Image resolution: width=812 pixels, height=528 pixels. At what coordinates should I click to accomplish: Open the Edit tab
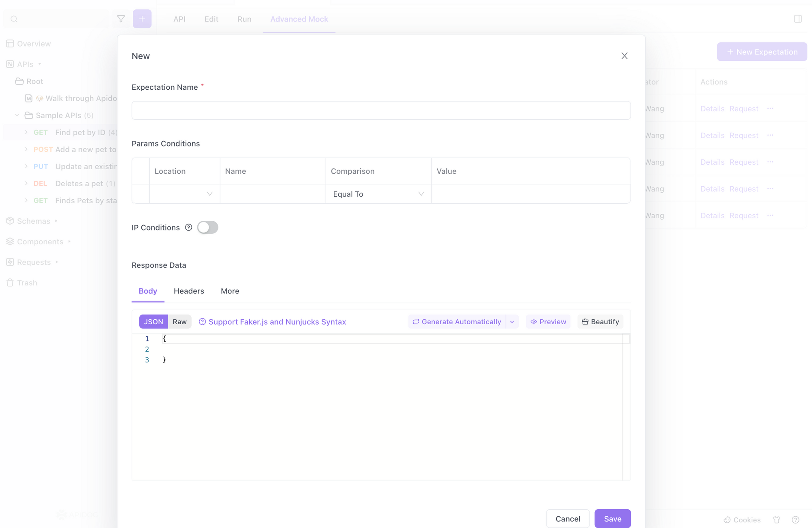pos(211,19)
